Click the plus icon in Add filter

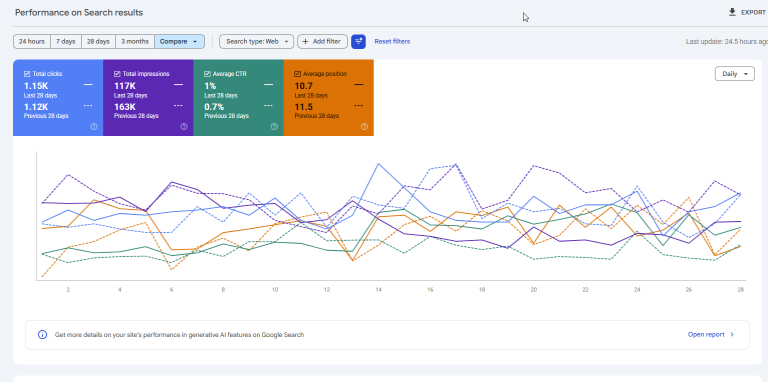point(305,42)
